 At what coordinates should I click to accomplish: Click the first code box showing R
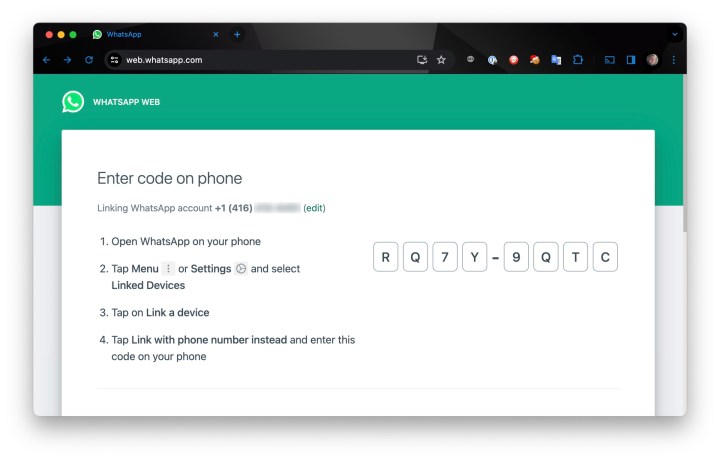click(386, 257)
